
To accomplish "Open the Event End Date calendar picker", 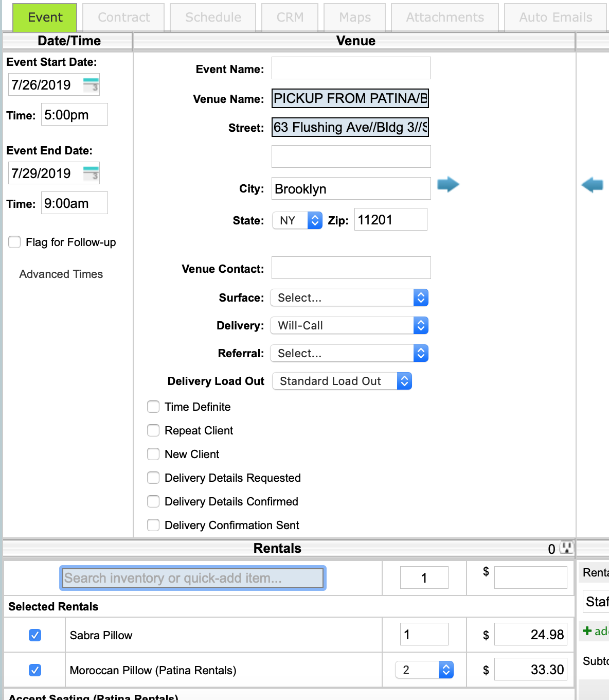I will (x=91, y=173).
